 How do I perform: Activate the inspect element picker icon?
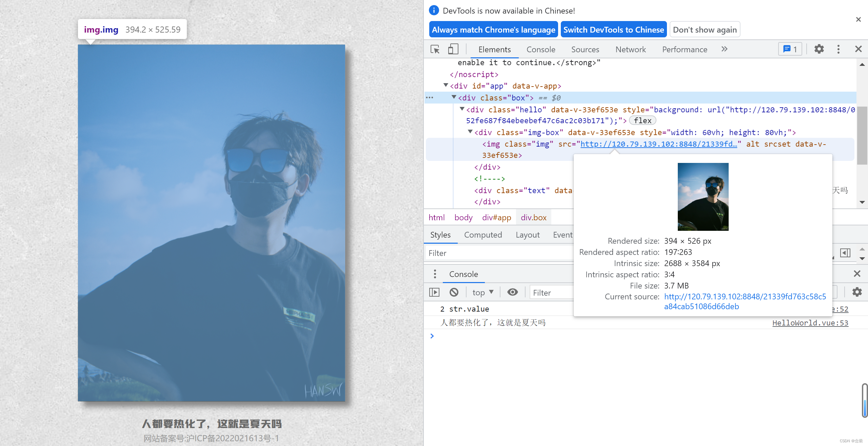tap(435, 49)
